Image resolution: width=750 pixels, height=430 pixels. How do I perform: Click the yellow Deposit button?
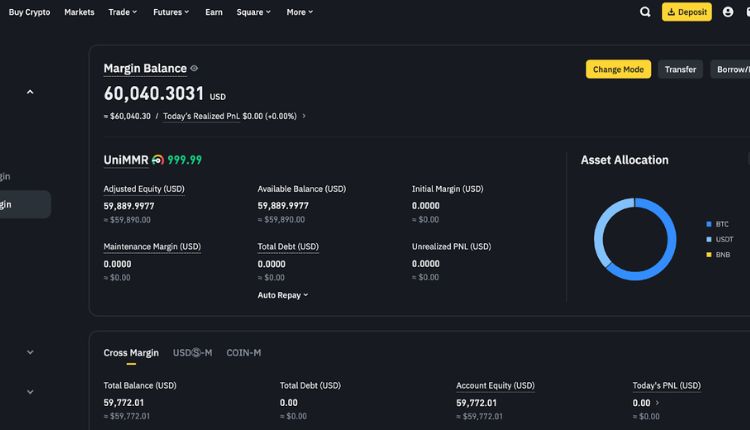pos(687,12)
